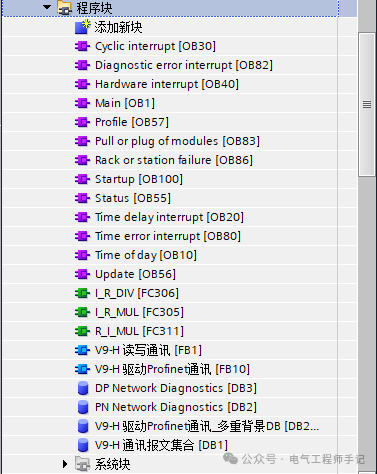Select PN Network Diagnostics [DB2] text

176,407
